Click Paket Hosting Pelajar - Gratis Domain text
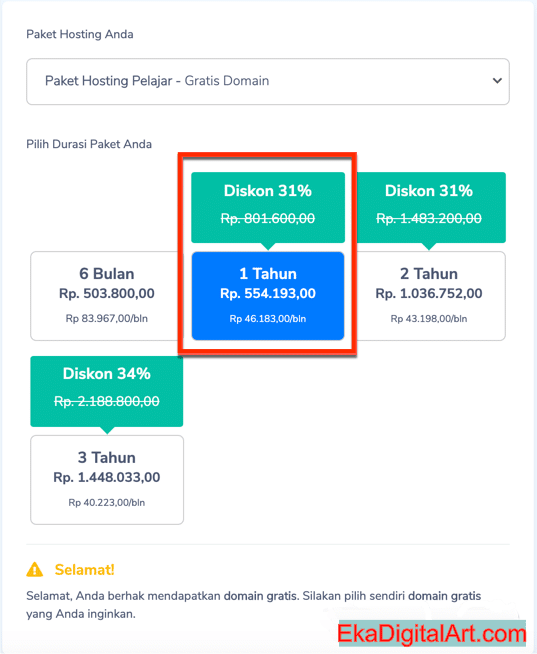The height and width of the screenshot is (654, 537). [x=157, y=80]
